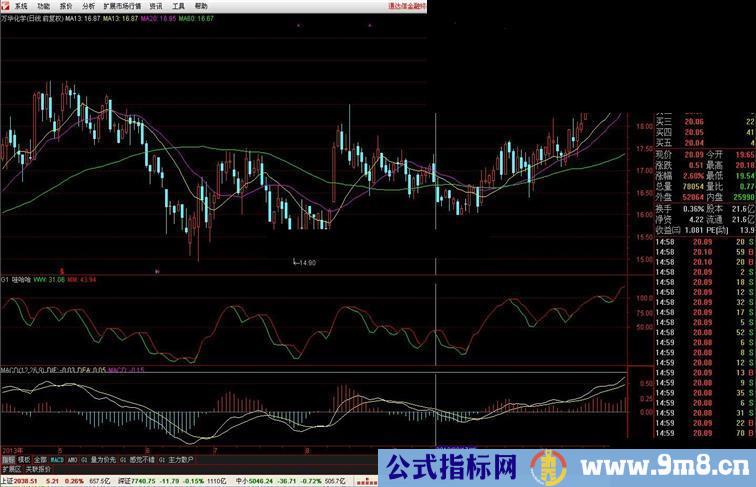
Task: Open the 扩展区 tab
Action: [11, 468]
